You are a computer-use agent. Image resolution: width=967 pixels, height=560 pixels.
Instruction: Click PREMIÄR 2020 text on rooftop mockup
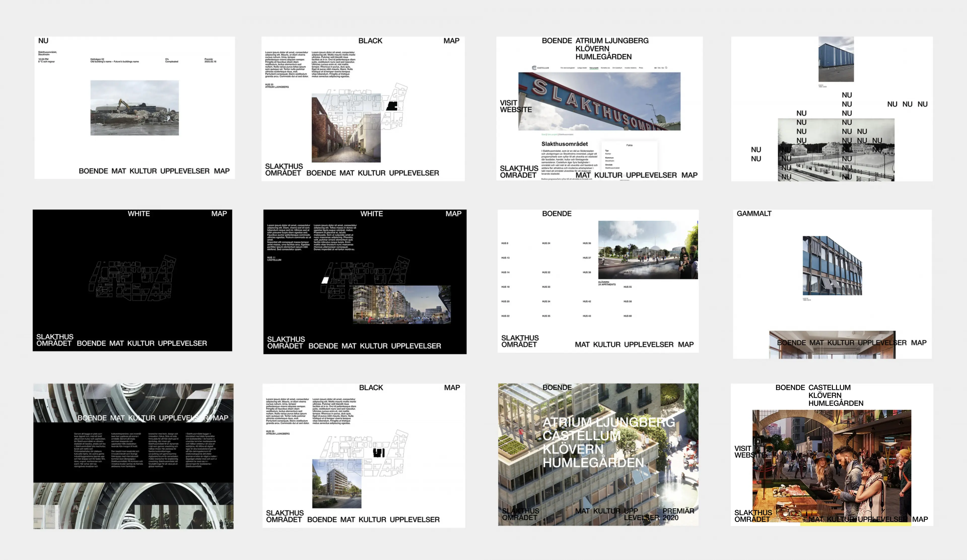pyautogui.click(x=678, y=514)
